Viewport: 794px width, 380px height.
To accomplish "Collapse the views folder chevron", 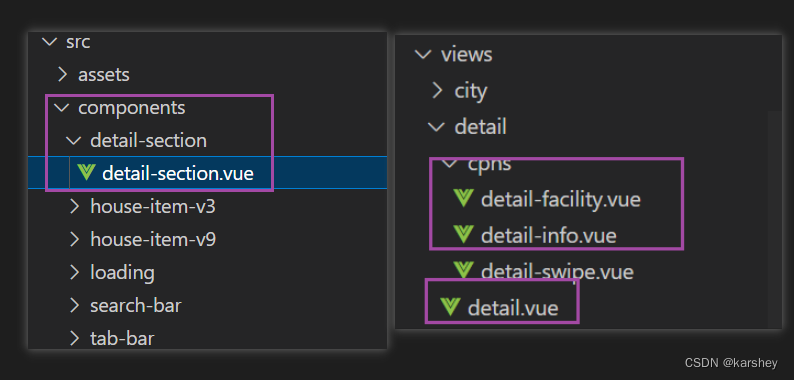I will (x=422, y=54).
